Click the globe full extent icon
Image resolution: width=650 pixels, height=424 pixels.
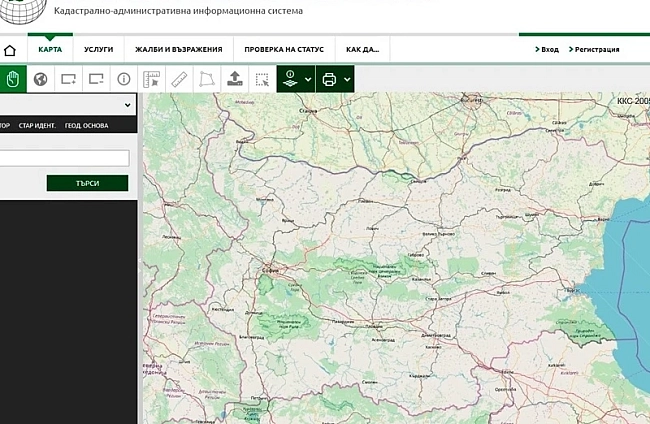pos(41,78)
